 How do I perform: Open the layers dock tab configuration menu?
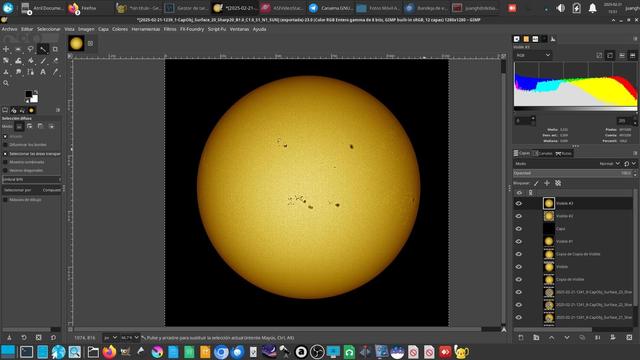click(x=635, y=153)
